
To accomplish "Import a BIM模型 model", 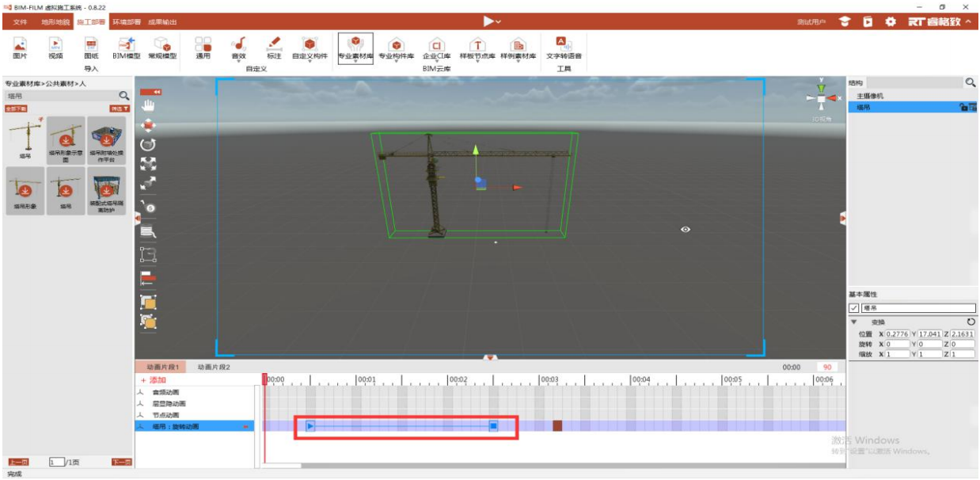I will (127, 48).
